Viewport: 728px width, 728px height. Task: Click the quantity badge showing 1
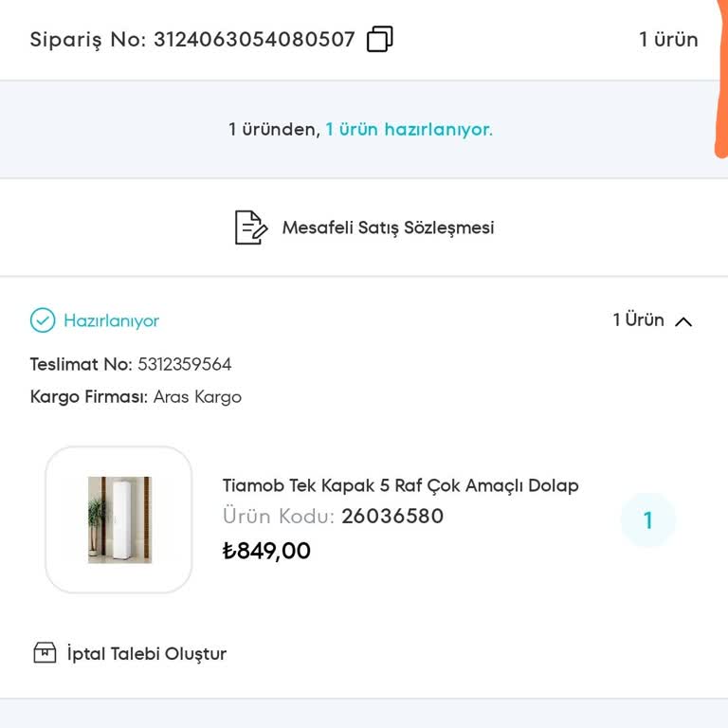[x=648, y=520]
